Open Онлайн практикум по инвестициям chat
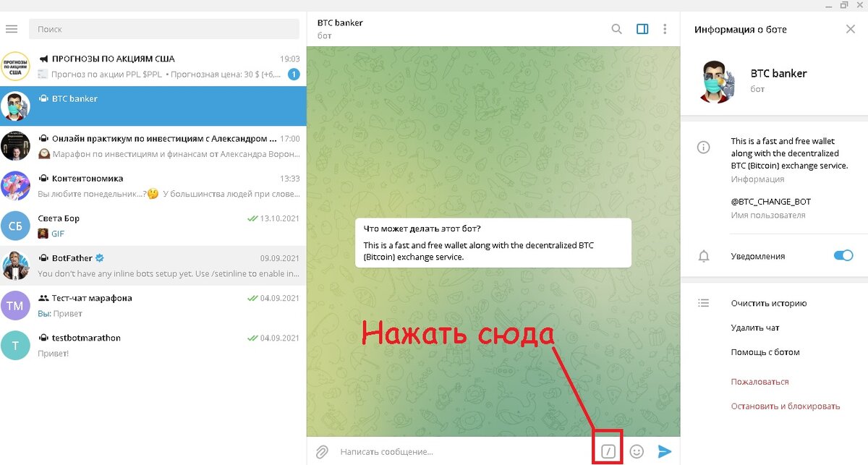Image resolution: width=868 pixels, height=465 pixels. [153, 145]
